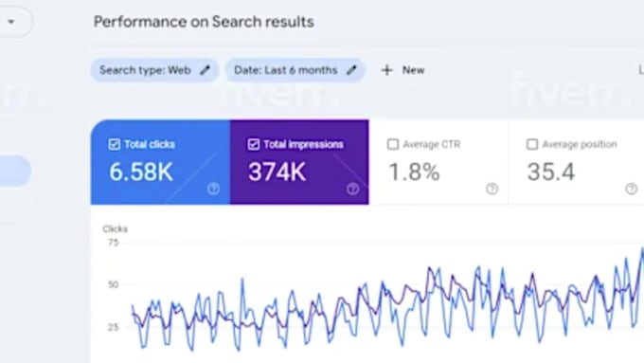Add a New filter
Image resolution: width=644 pixels, height=363 pixels.
pyautogui.click(x=402, y=70)
